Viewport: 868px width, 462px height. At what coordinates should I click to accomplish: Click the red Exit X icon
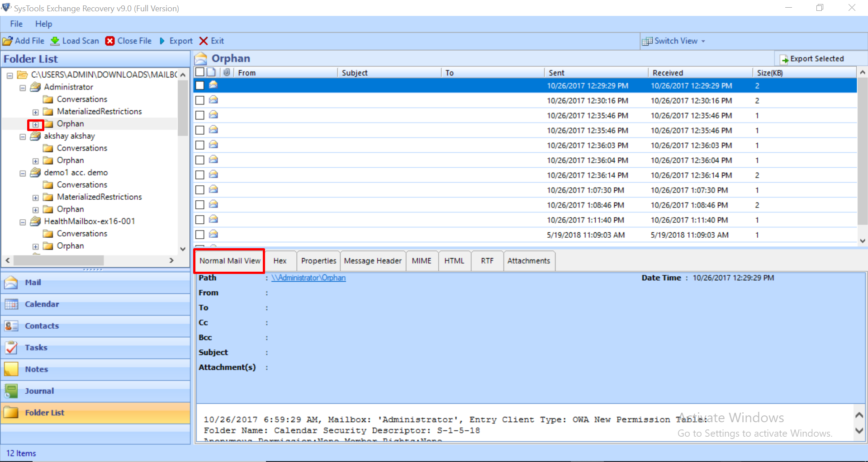[204, 41]
